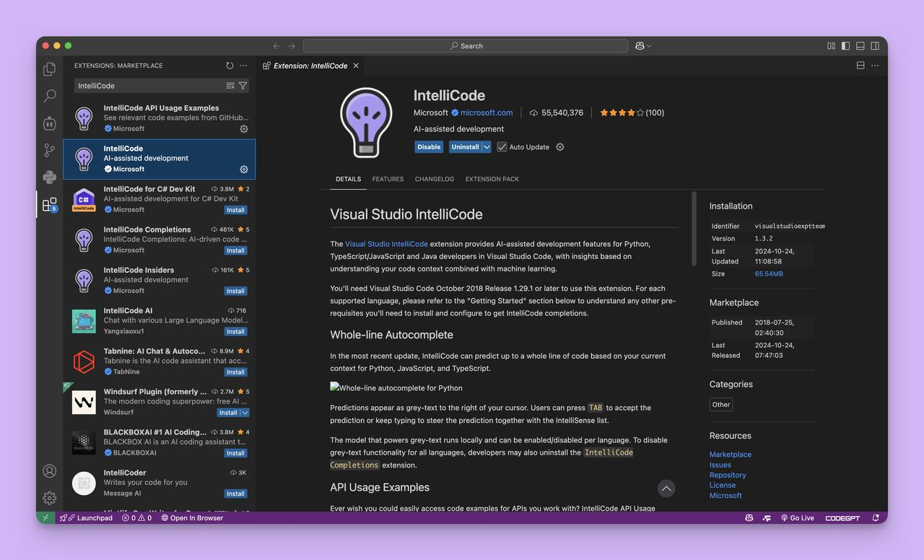Viewport: 924px width, 560px height.
Task: Open the Explorer view in the activity bar
Action: [49, 69]
